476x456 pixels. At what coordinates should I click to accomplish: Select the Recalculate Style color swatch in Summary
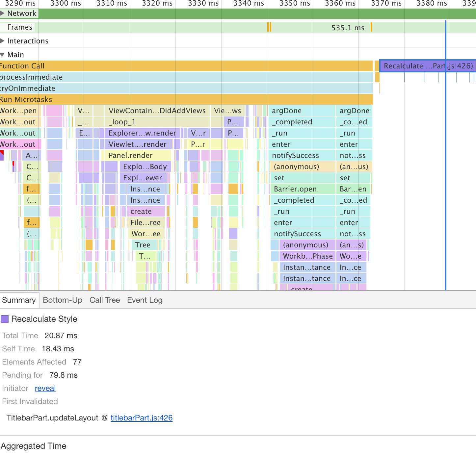click(x=5, y=319)
